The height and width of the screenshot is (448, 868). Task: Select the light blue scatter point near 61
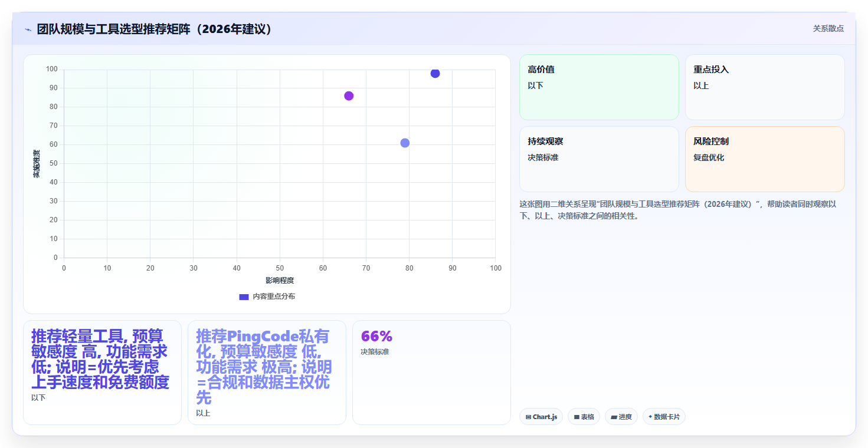click(405, 143)
